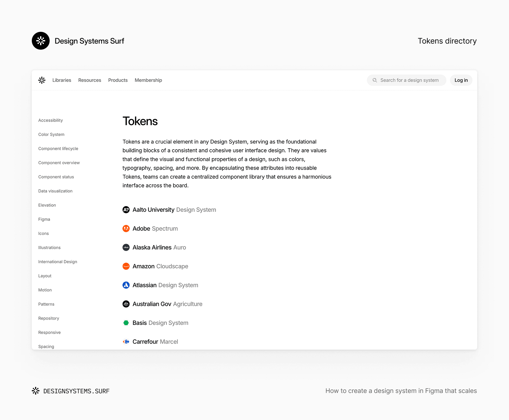Click the Log in button

pyautogui.click(x=461, y=80)
